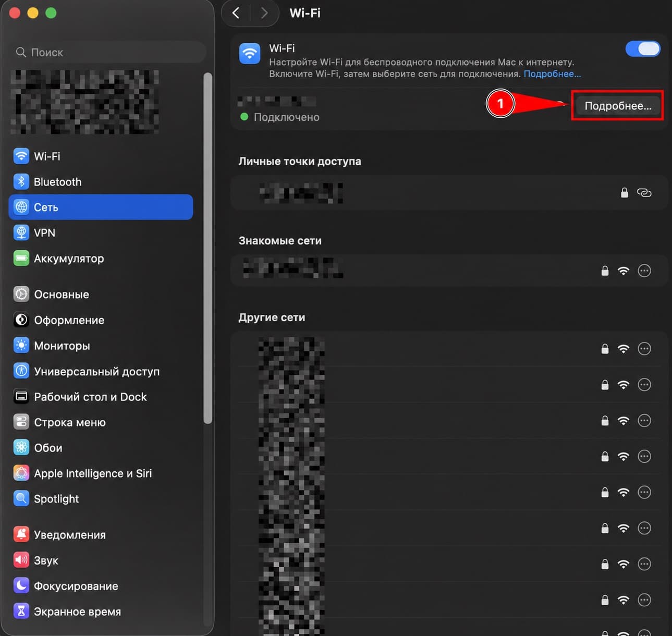Click the Подключено status text
The height and width of the screenshot is (636, 672).
(287, 117)
